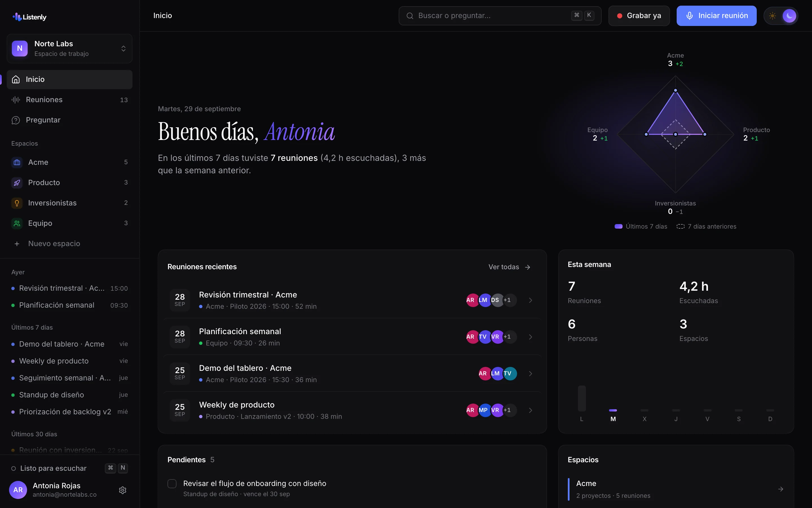812x508 pixels.
Task: Select Tuesday bar M in weekly chart
Action: tap(613, 410)
